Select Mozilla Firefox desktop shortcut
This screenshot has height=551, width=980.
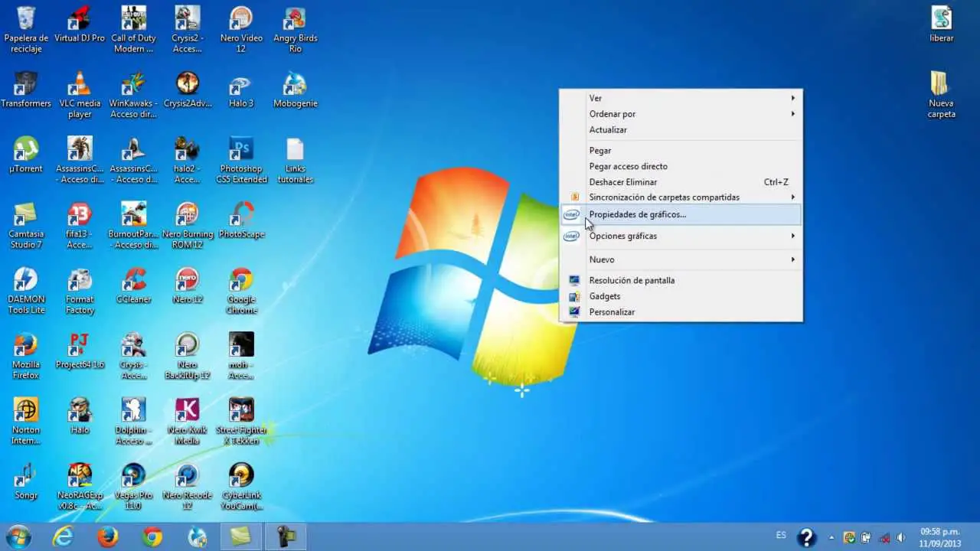pyautogui.click(x=26, y=357)
